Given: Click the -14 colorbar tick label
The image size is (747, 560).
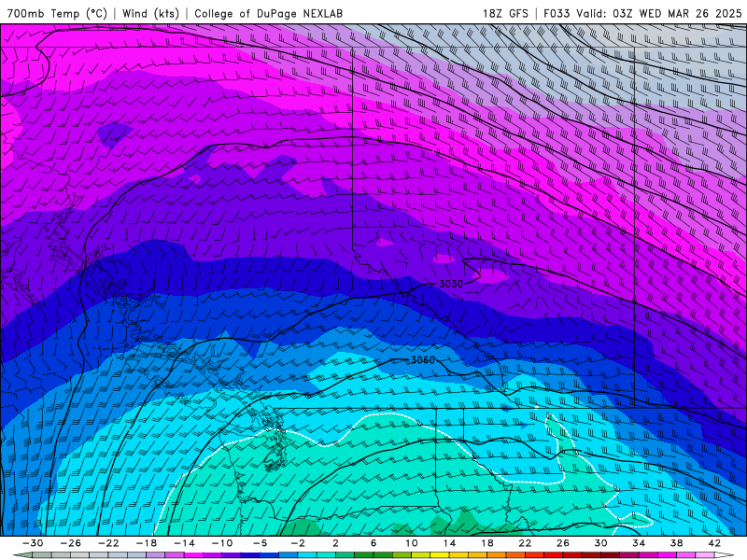Looking at the screenshot, I should coord(184,543).
